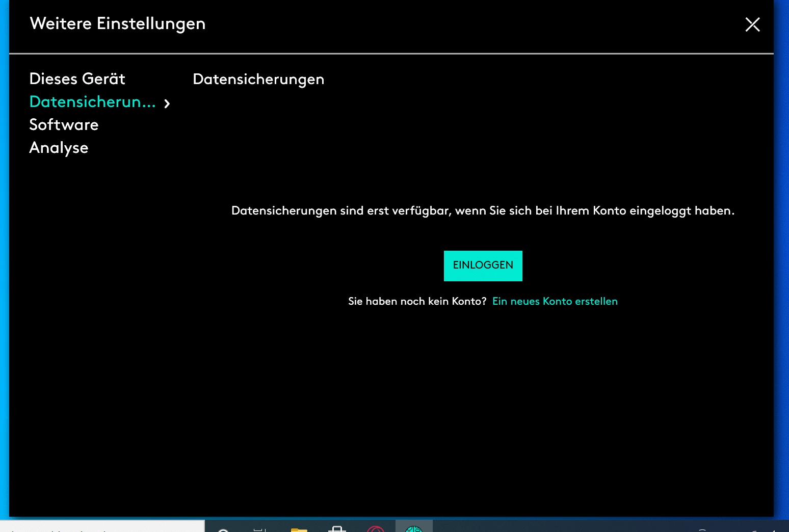Switch to the Software section
The width and height of the screenshot is (789, 532).
64,125
